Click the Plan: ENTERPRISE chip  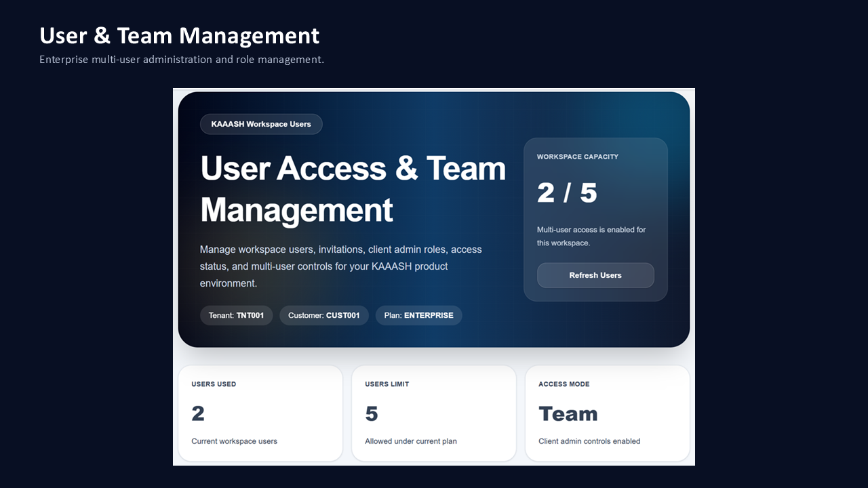419,315
